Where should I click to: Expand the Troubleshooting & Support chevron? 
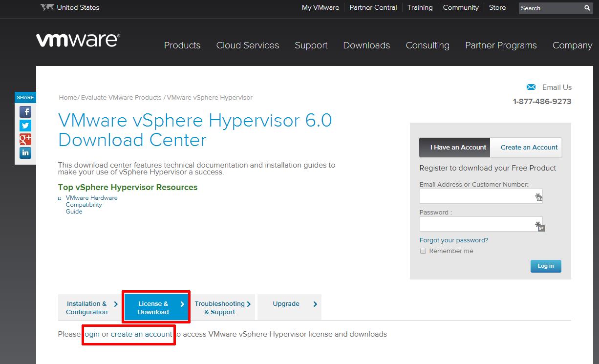pos(249,304)
